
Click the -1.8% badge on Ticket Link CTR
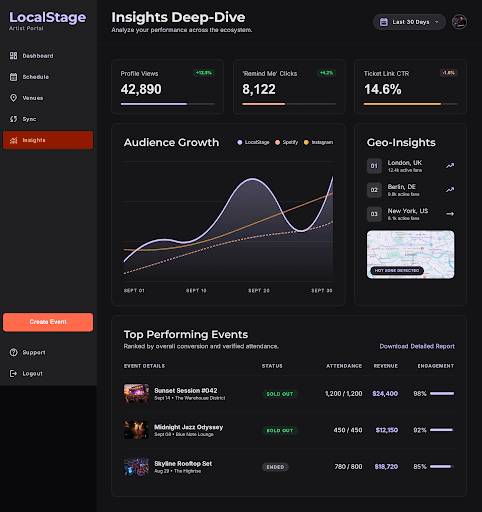click(448, 73)
